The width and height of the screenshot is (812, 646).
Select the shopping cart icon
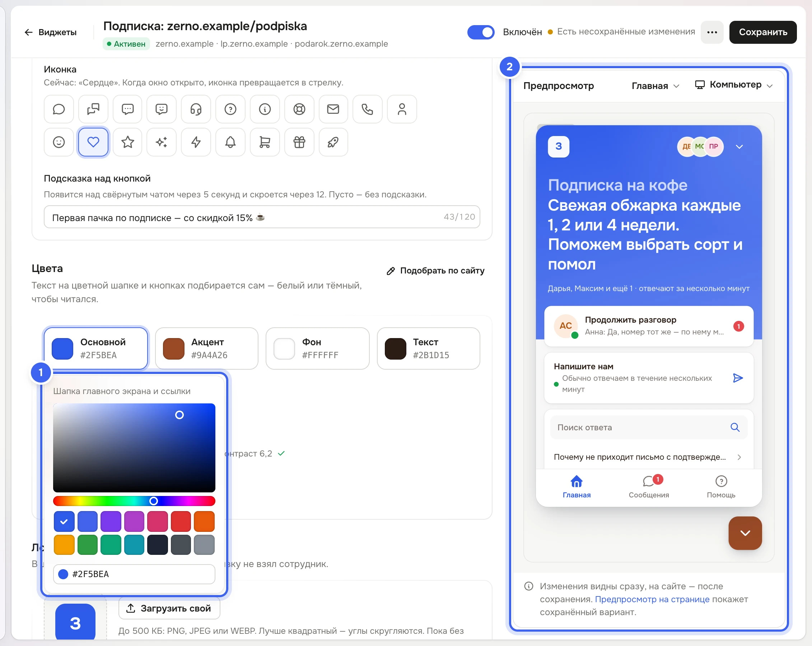pyautogui.click(x=265, y=142)
